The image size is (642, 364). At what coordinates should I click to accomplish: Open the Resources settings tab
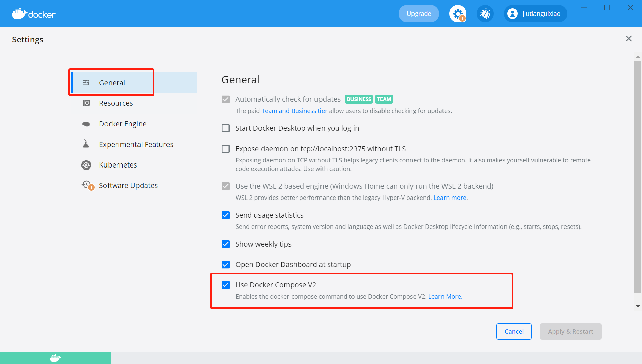(134, 103)
